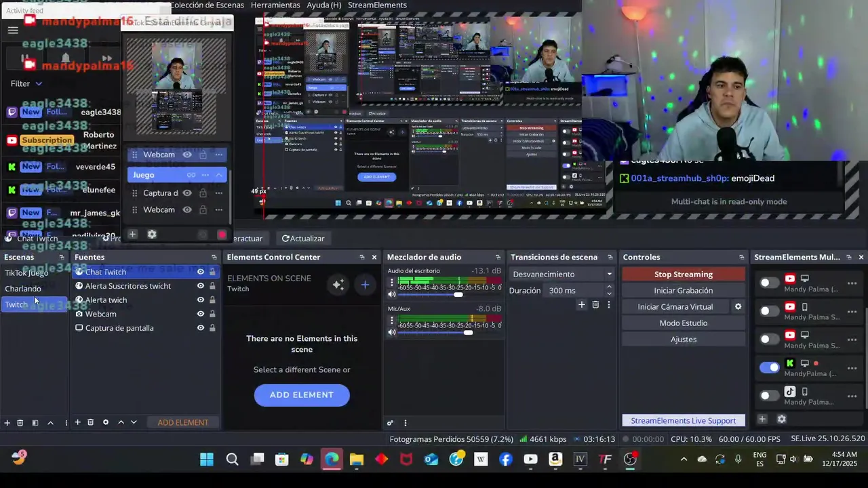Enable TikTok Mandy Palma multistream toggle
Image resolution: width=868 pixels, height=488 pixels.
(x=770, y=396)
